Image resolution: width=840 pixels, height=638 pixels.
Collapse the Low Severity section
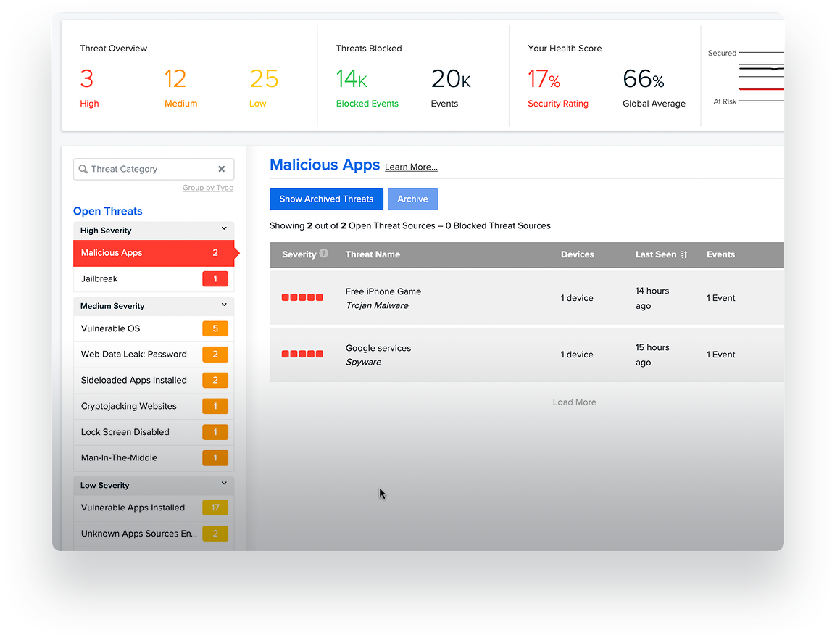pos(224,484)
